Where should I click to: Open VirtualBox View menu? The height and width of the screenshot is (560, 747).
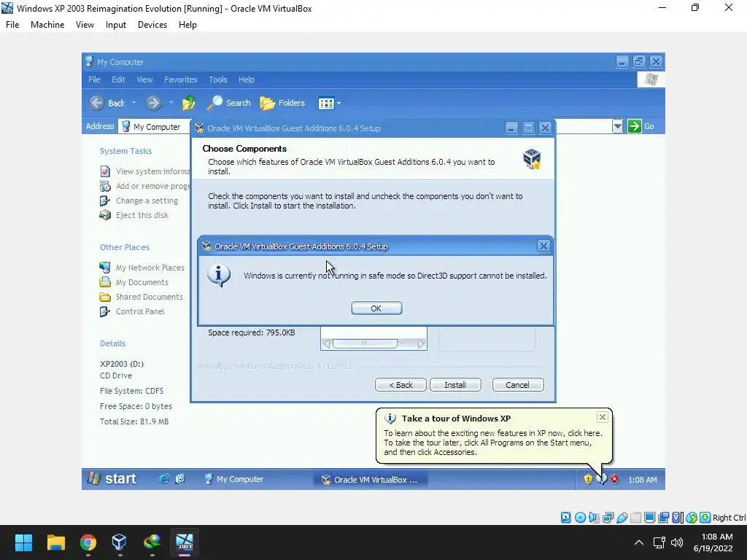coord(85,25)
